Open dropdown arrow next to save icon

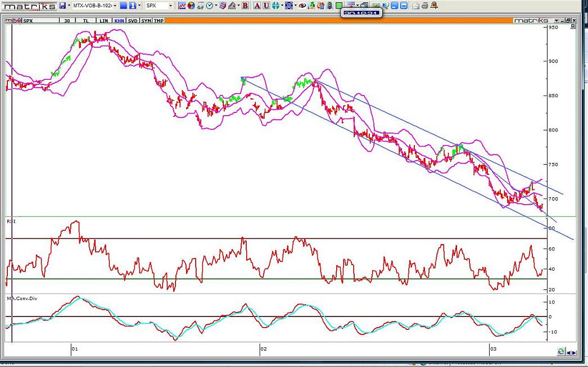click(x=69, y=6)
